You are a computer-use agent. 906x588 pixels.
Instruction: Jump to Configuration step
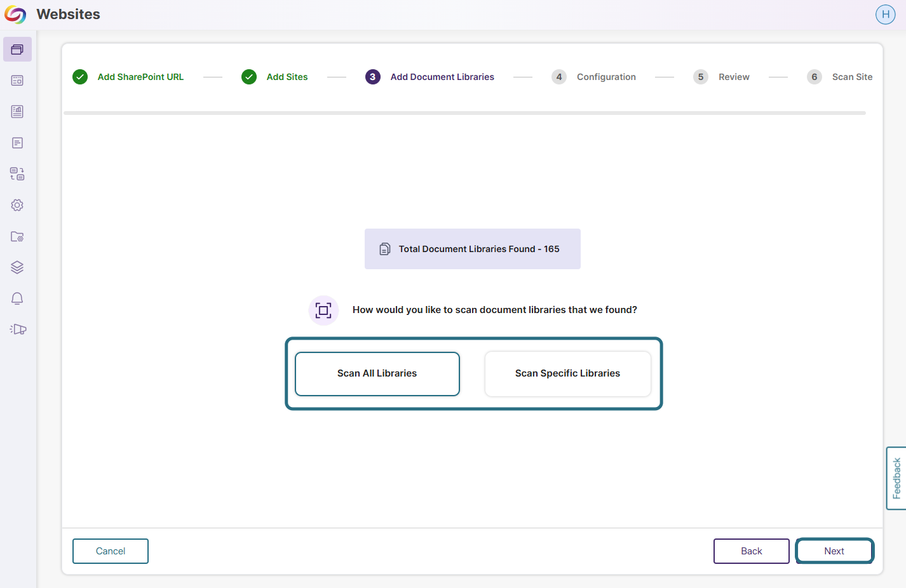(606, 77)
